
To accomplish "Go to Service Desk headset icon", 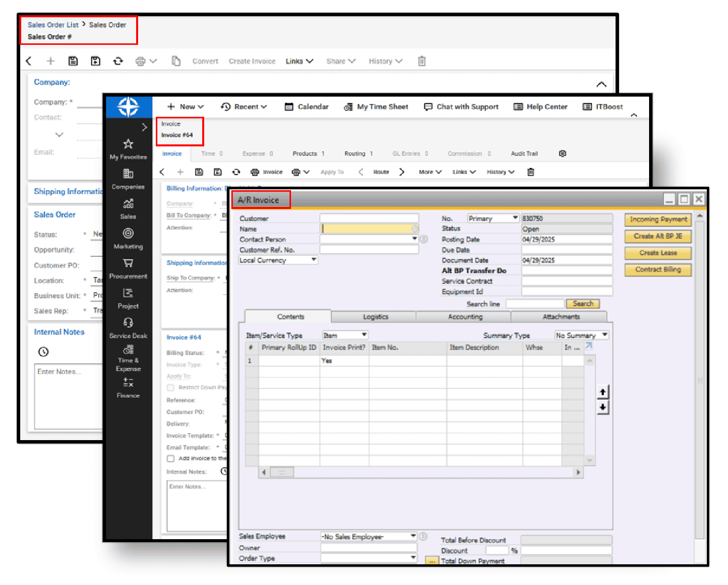I will tap(128, 323).
